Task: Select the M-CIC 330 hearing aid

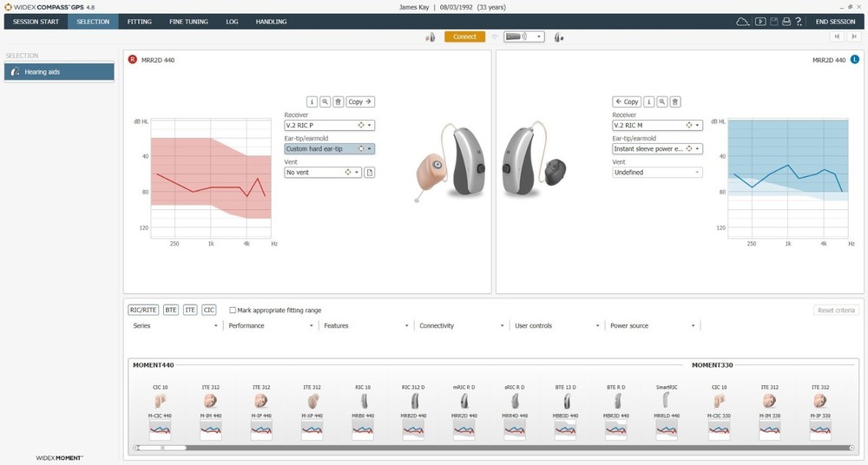Action: click(719, 412)
